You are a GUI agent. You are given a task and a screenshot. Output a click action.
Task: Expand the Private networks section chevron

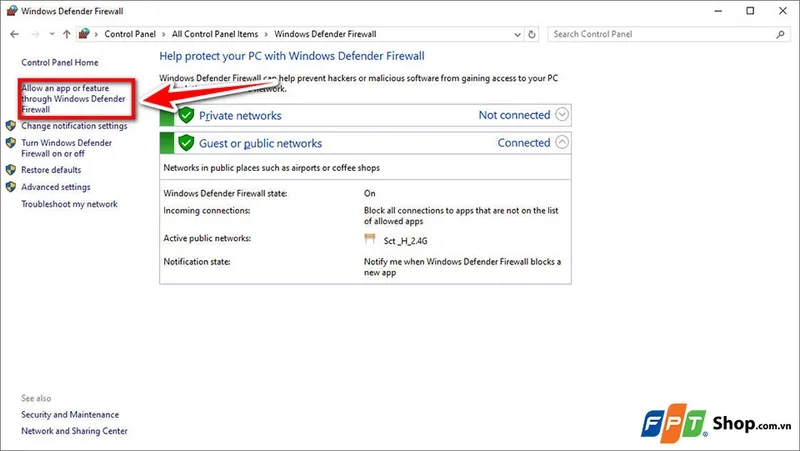[x=561, y=115]
